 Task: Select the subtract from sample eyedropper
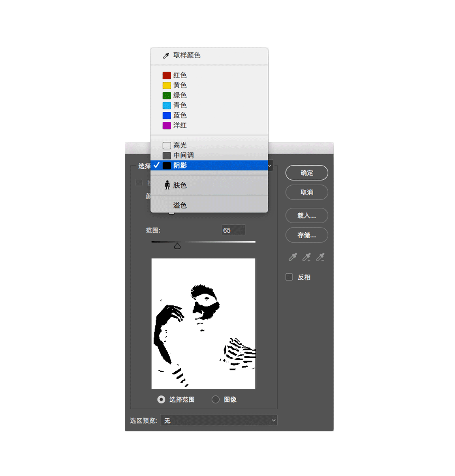(320, 257)
